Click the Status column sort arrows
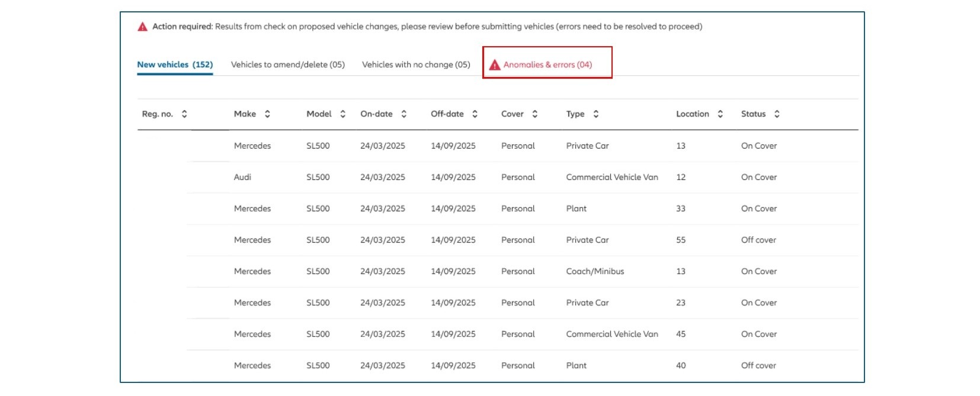This screenshot has height=396, width=980. (x=776, y=114)
